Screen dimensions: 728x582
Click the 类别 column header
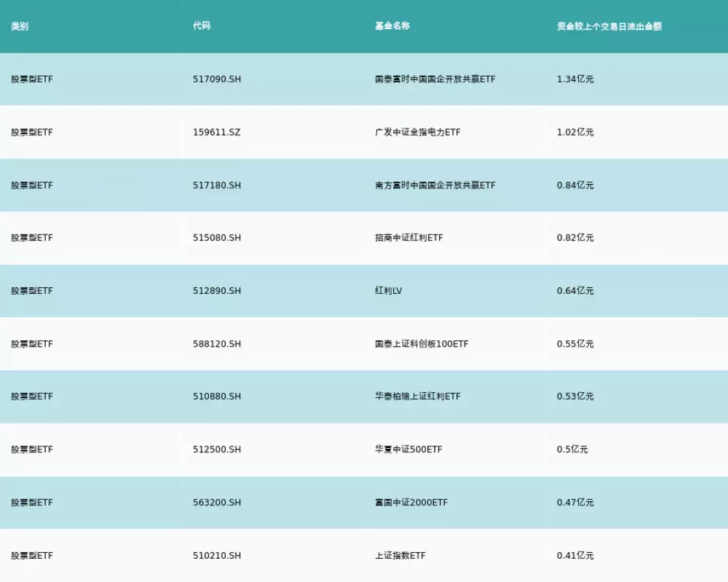click(x=20, y=26)
